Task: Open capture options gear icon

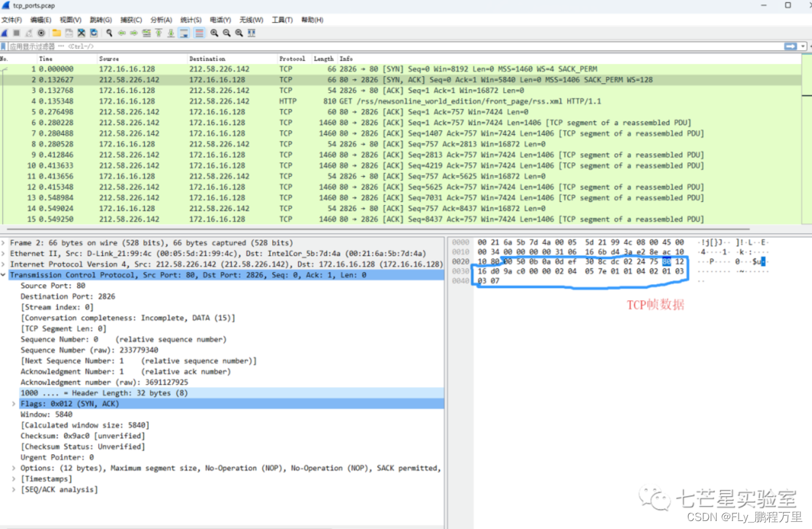Action: click(41, 33)
